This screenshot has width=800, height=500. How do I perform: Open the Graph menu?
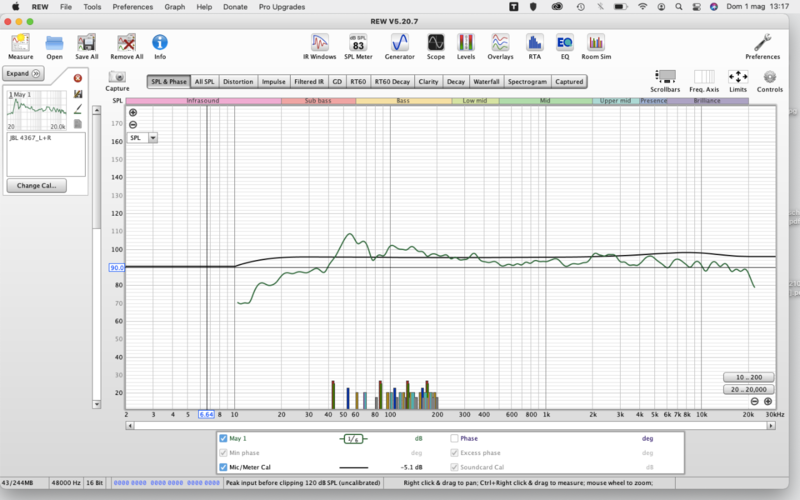pyautogui.click(x=174, y=7)
